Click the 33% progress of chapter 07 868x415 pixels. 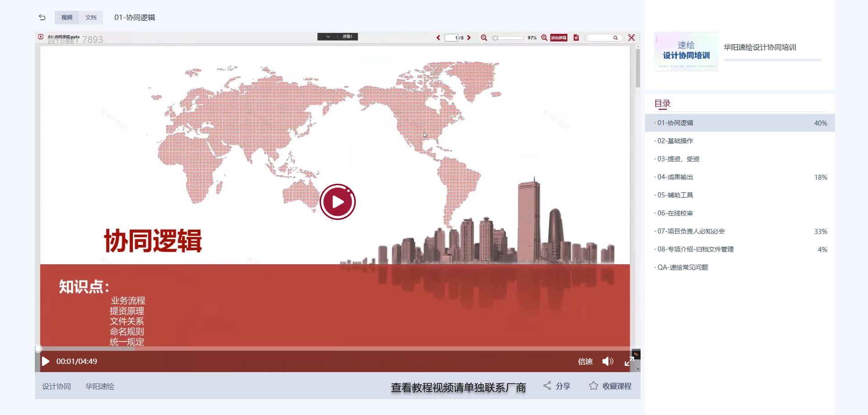[821, 231]
